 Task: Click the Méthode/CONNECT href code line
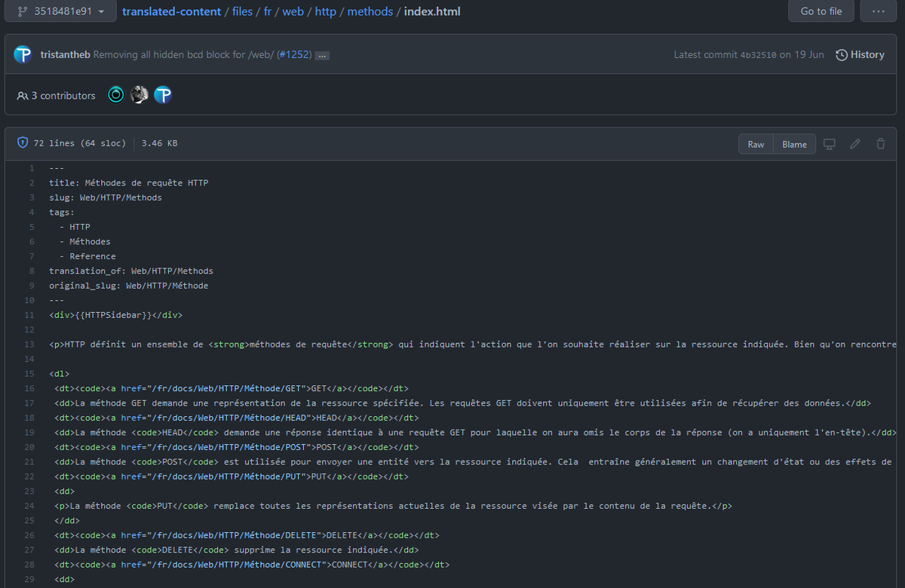click(252, 565)
